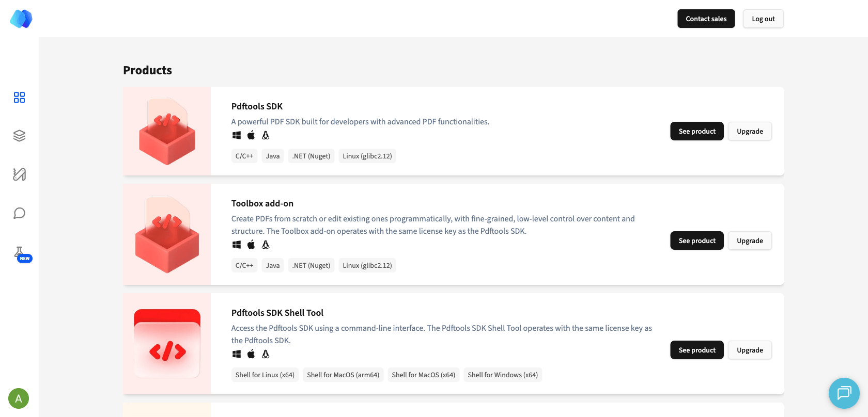Click the Windows icon under Toolbox add-on
Image resolution: width=868 pixels, height=417 pixels.
point(237,245)
